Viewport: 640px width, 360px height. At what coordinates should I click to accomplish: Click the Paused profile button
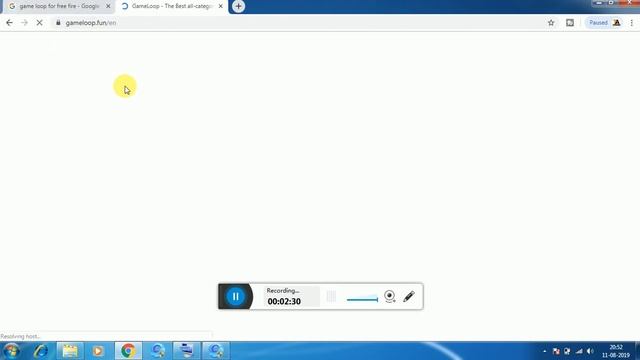coord(604,23)
